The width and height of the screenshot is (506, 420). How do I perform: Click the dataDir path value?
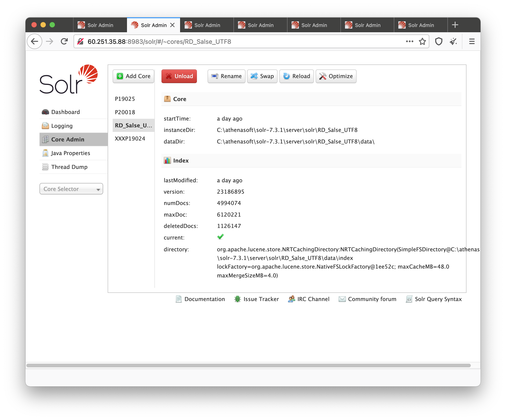[x=296, y=141]
